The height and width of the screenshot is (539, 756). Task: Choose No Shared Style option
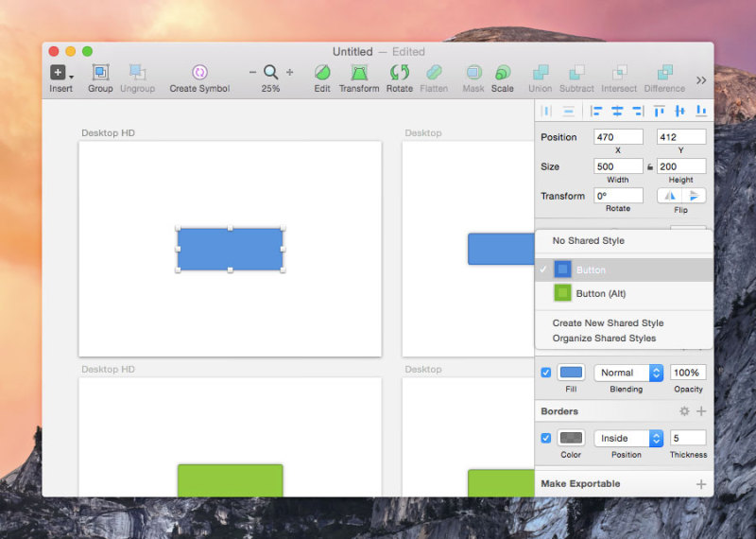(588, 241)
